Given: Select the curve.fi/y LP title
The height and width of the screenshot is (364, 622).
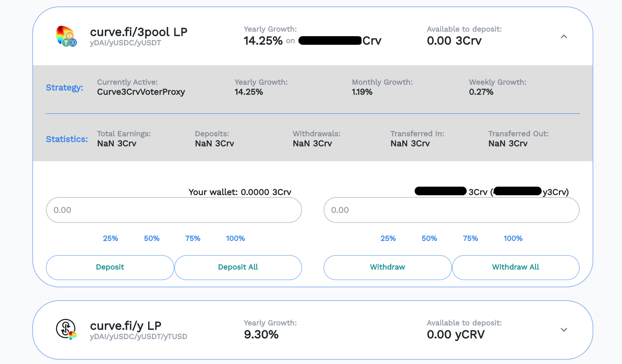Looking at the screenshot, I should (126, 326).
